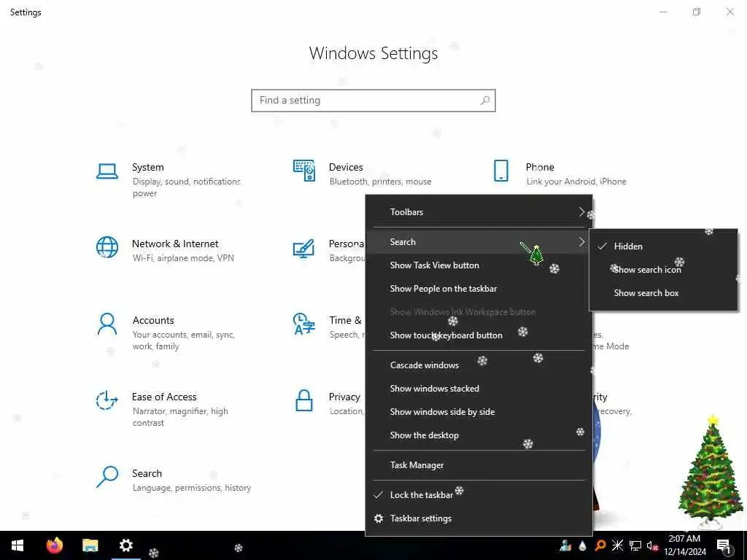Expand the Search submenu
Image resolution: width=747 pixels, height=560 pixels.
pos(479,242)
